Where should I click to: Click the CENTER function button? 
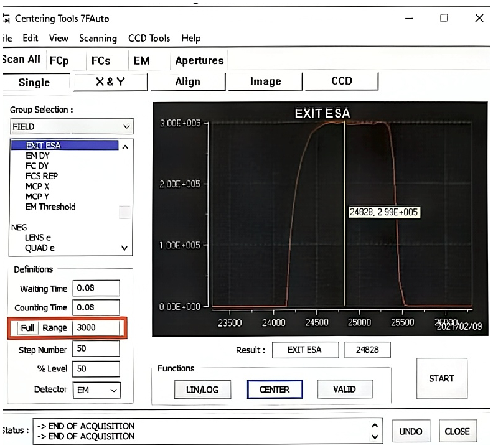(275, 390)
